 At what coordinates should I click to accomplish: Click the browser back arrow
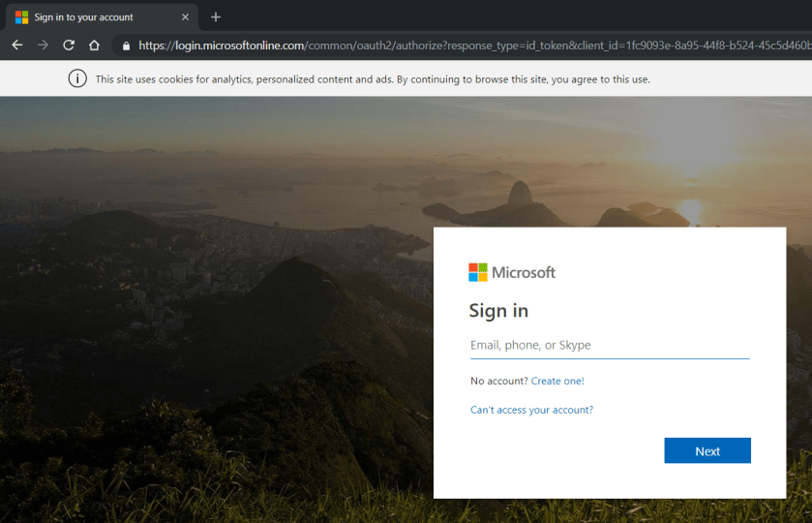pyautogui.click(x=16, y=45)
